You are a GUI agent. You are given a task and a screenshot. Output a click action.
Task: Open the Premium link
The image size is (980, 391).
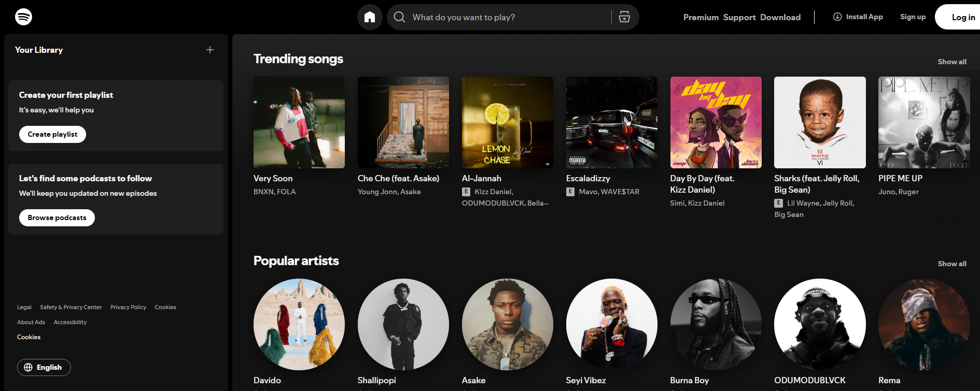701,17
